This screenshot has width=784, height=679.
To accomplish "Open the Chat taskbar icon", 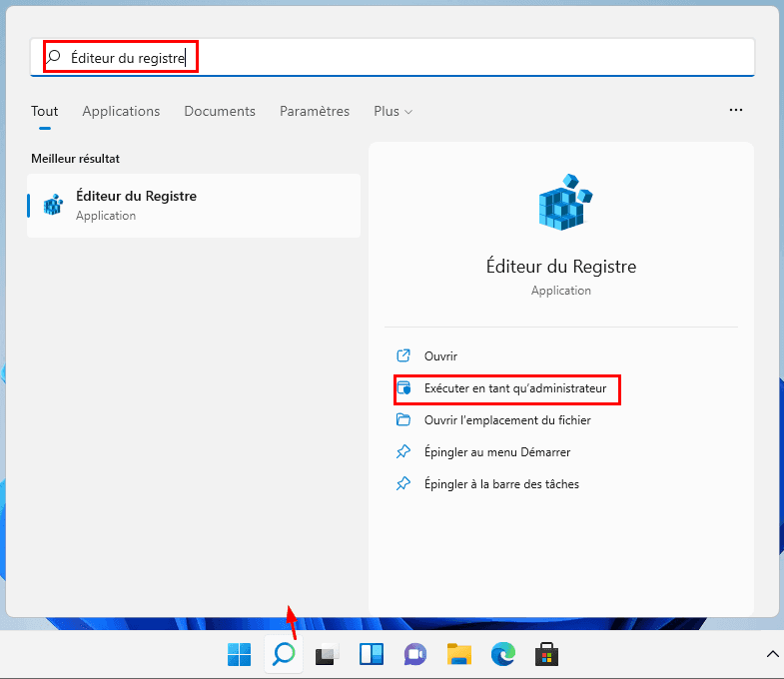I will pyautogui.click(x=415, y=654).
